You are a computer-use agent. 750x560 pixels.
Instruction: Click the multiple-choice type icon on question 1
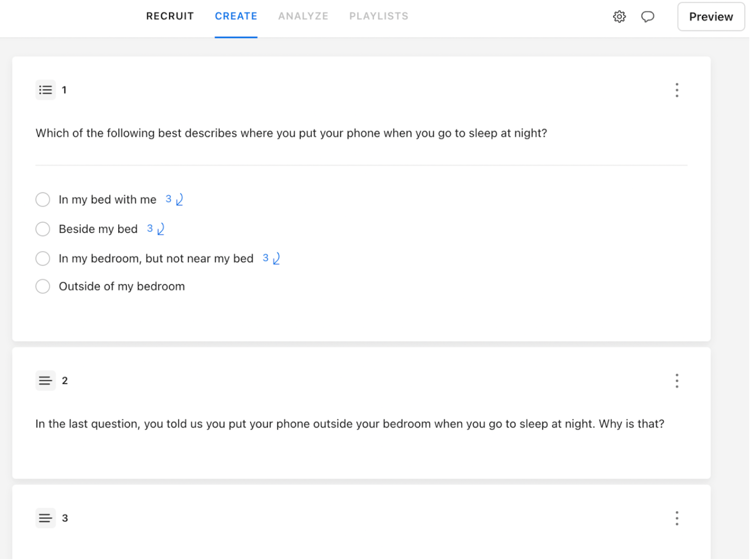click(x=46, y=90)
